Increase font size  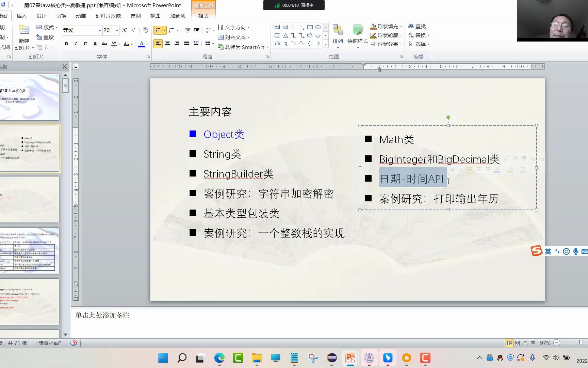(x=124, y=30)
